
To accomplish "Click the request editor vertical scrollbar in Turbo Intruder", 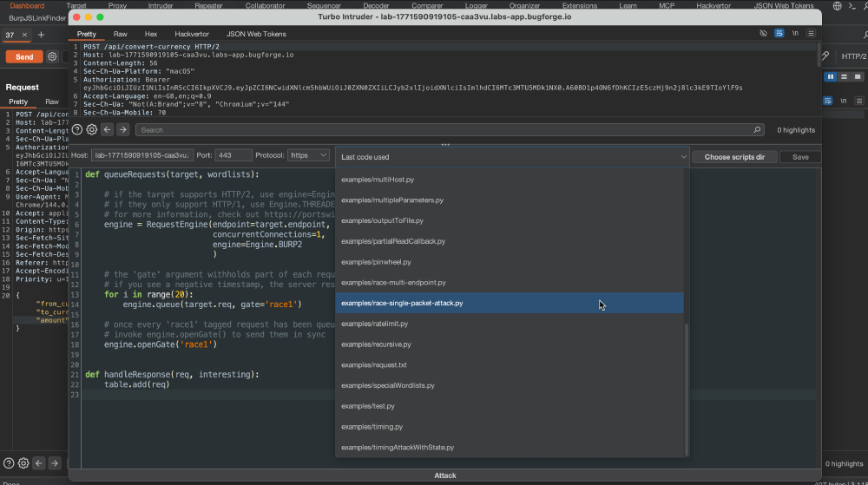I will (x=819, y=56).
